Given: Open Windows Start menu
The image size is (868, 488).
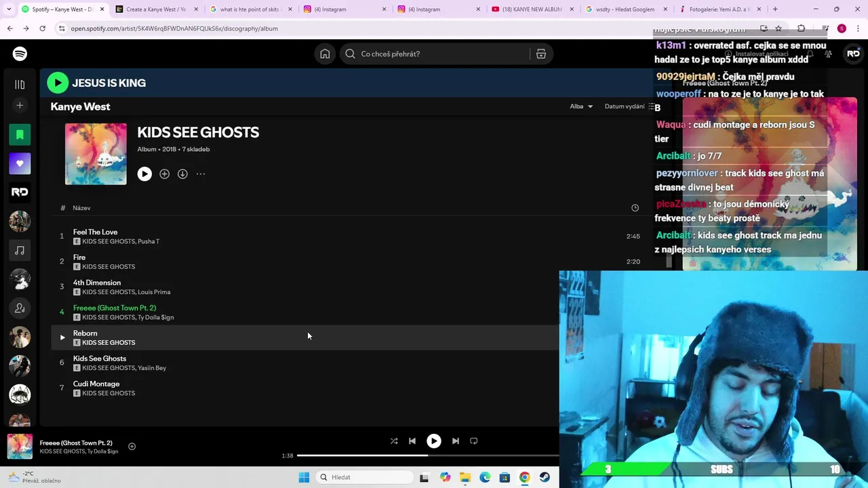Looking at the screenshot, I should tap(304, 477).
